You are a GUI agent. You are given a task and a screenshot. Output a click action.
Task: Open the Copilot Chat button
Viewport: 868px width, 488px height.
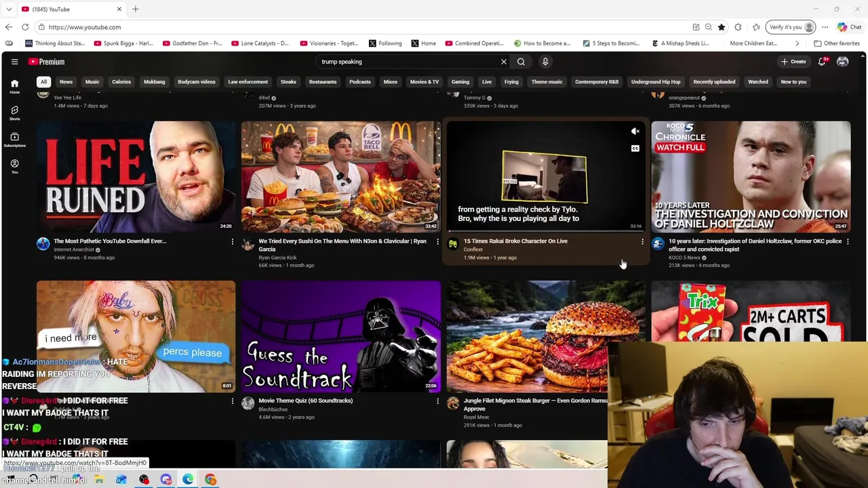(849, 27)
